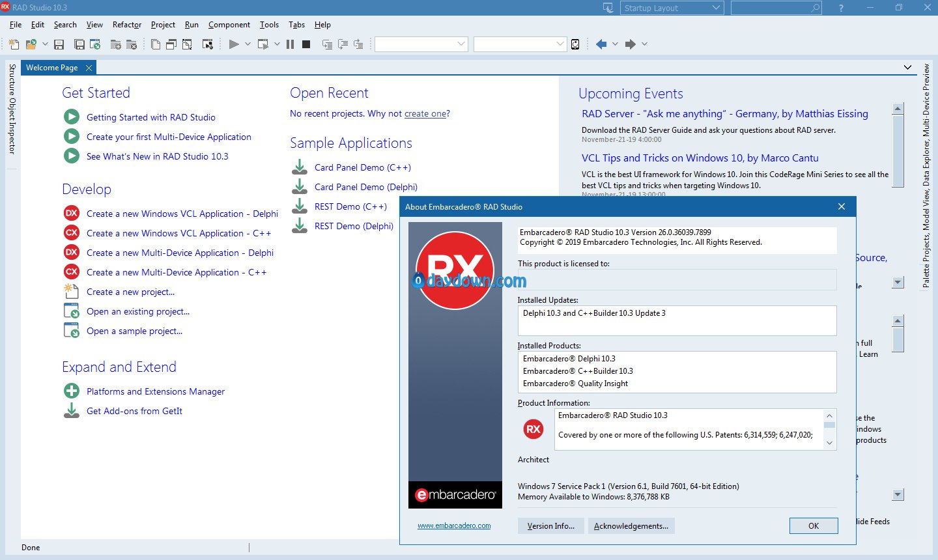Screen dimensions: 938x560
Task: Click the Platforms and Extensions Manager plus icon
Action: tap(72, 391)
